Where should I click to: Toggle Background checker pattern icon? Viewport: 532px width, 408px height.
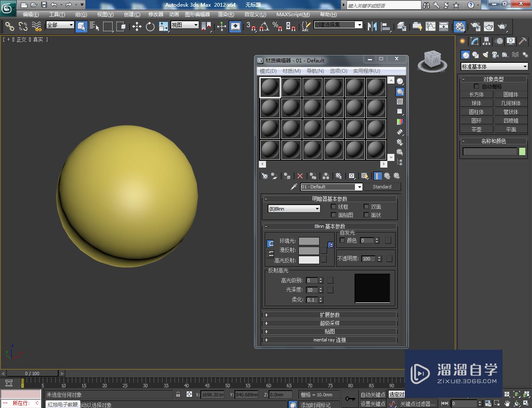400,101
